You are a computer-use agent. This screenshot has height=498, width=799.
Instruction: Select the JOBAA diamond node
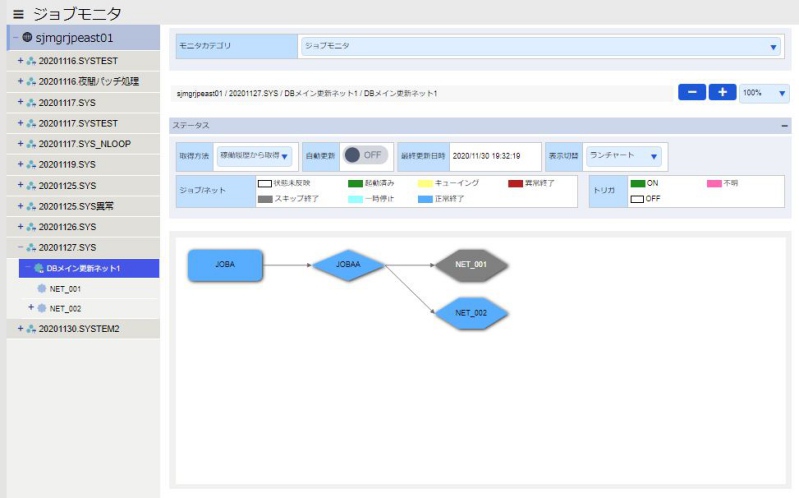(348, 265)
